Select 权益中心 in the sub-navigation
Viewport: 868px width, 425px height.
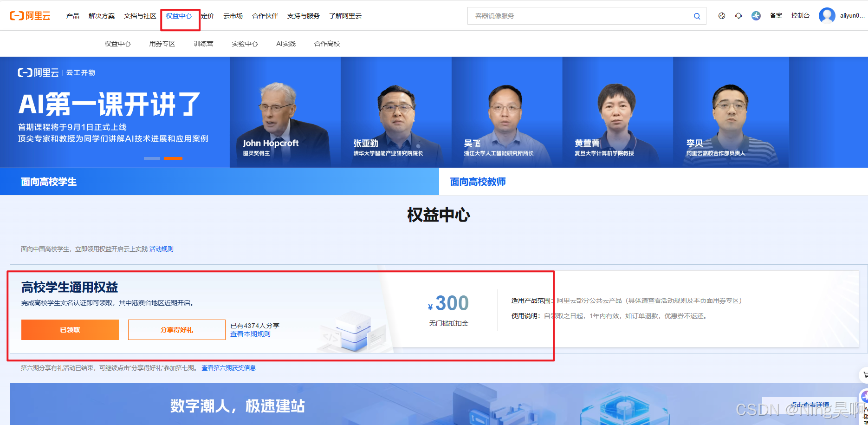pos(117,44)
